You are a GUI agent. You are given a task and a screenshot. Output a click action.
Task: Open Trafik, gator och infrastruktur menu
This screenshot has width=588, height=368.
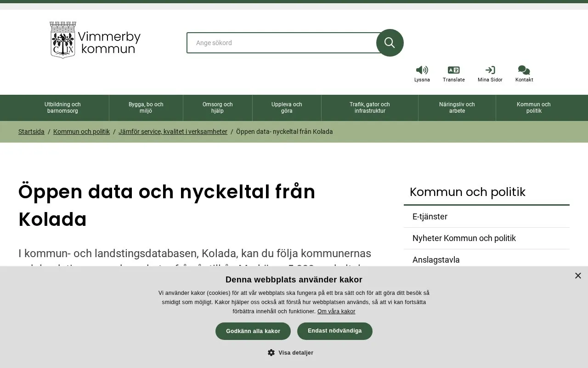tap(370, 108)
